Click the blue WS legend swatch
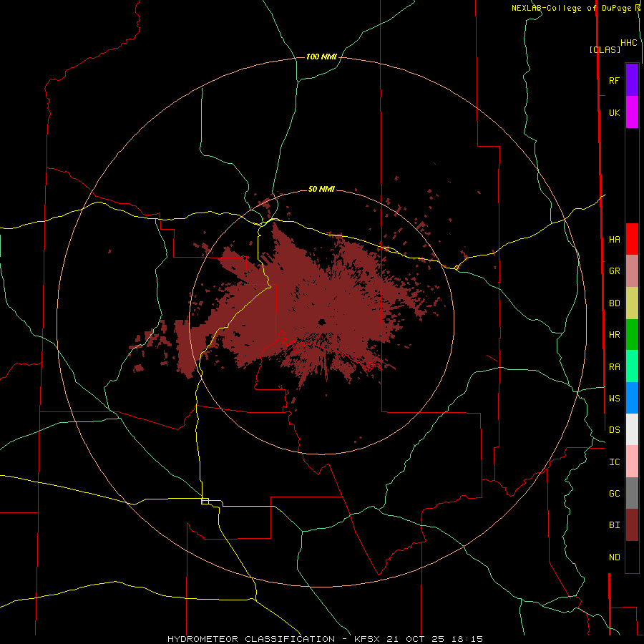This screenshot has width=644, height=644. coord(632,398)
